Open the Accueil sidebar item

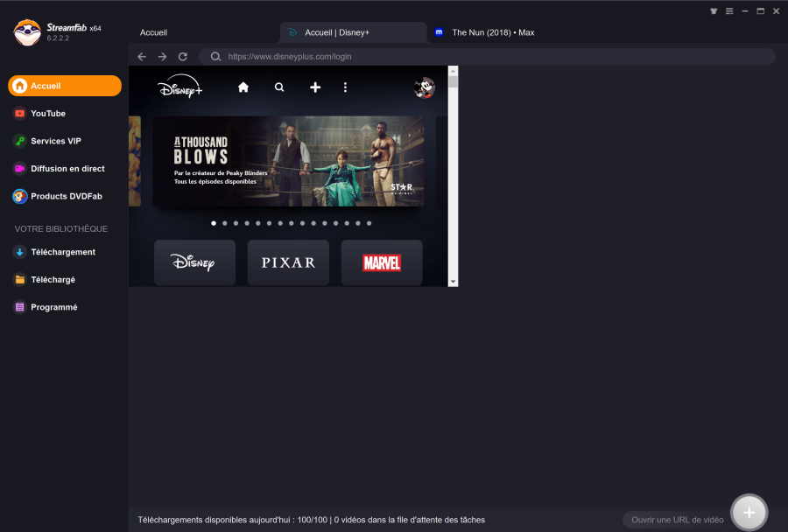65,86
